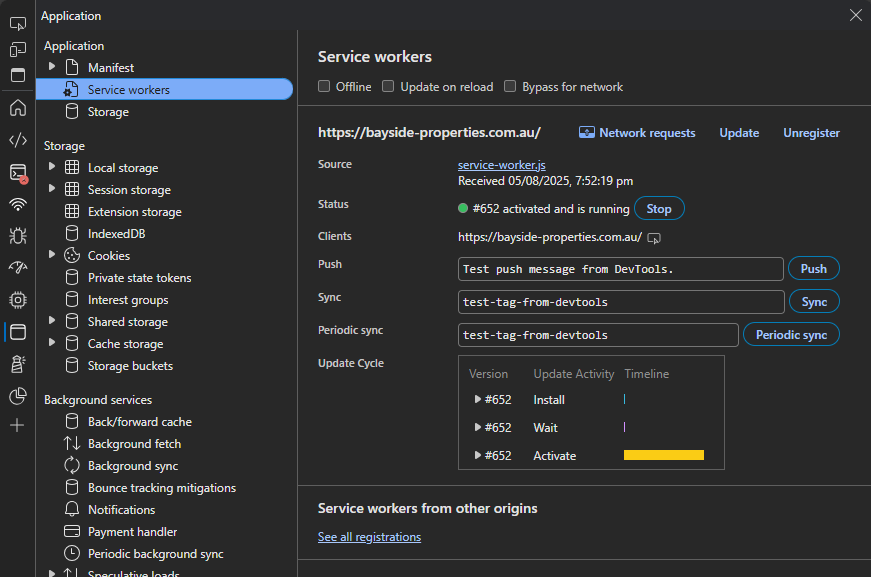Open the service-worker.js source link
This screenshot has height=577, width=871.
pyautogui.click(x=501, y=165)
